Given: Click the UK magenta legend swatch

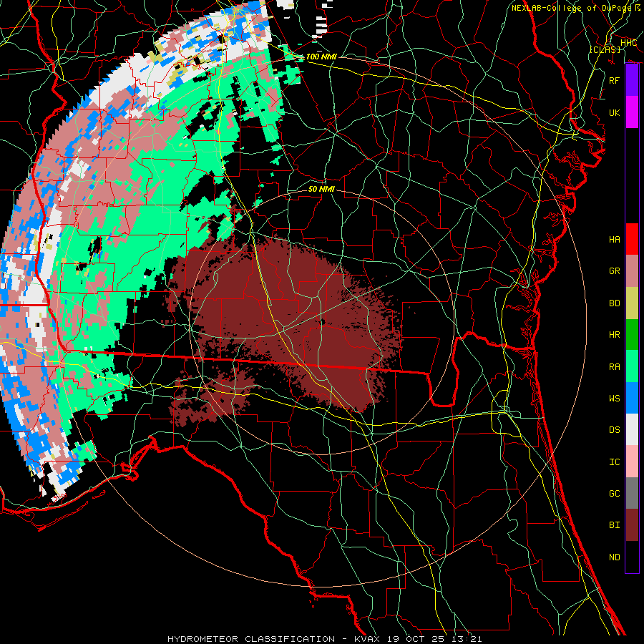Looking at the screenshot, I should 632,112.
